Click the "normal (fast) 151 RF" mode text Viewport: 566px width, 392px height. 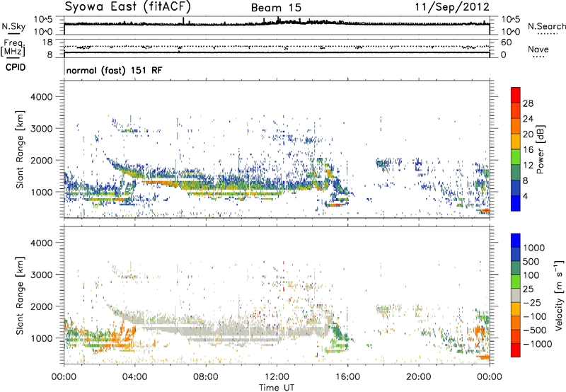point(115,70)
